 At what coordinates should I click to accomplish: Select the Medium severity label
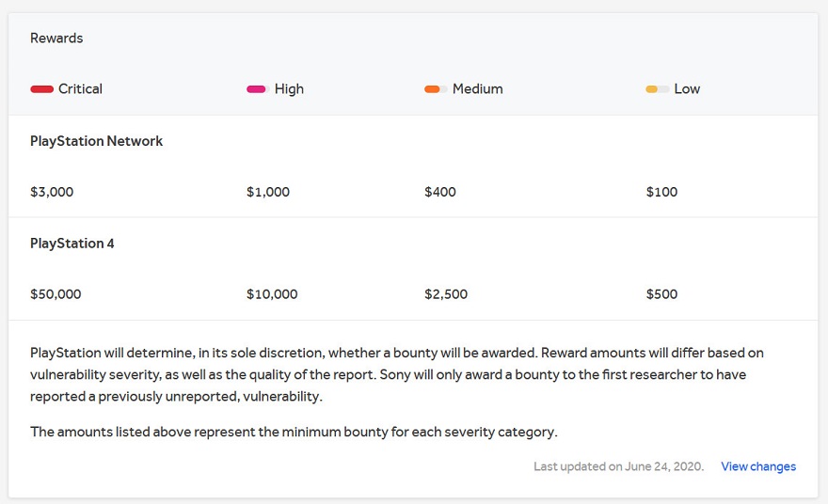point(477,88)
